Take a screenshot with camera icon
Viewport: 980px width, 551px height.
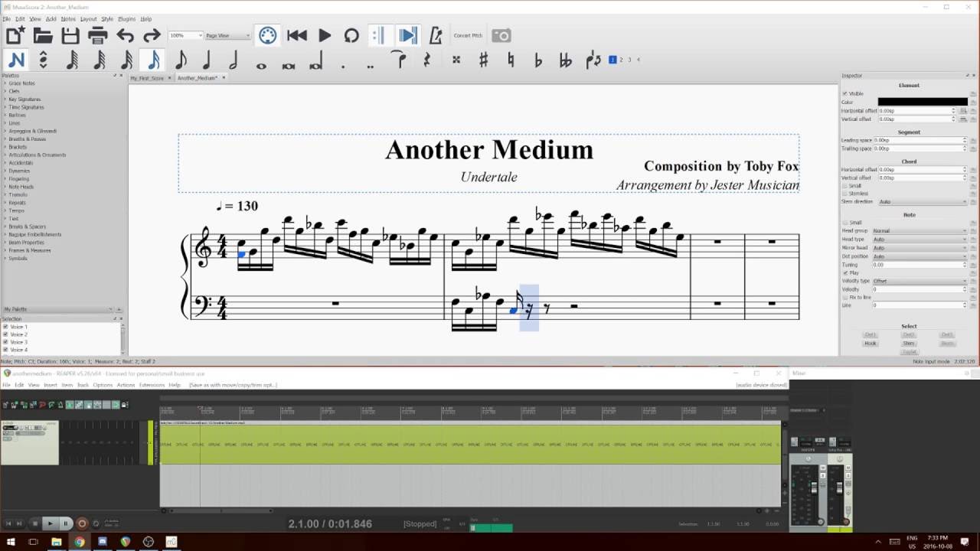501,35
